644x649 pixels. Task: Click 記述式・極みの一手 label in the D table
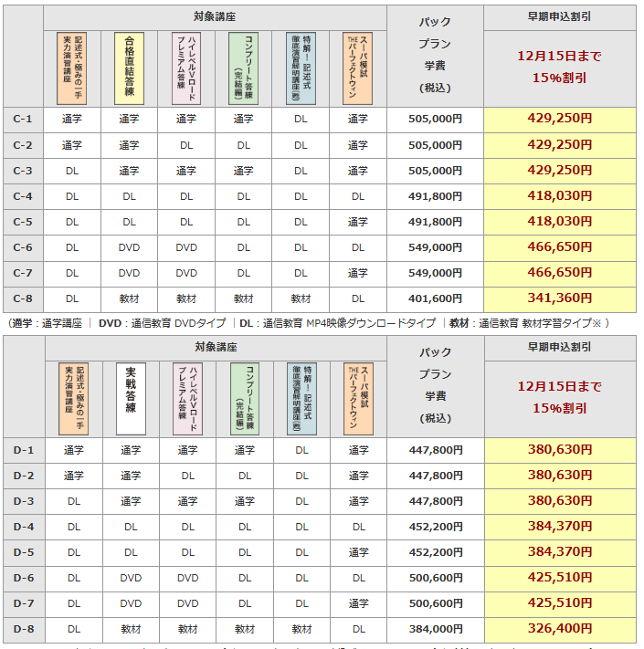(73, 399)
